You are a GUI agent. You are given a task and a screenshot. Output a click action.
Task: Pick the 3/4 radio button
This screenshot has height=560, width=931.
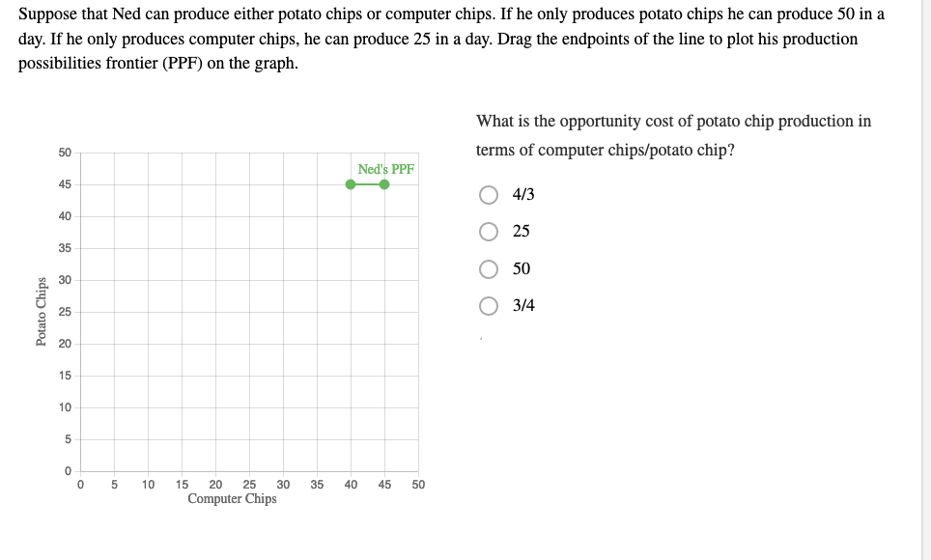point(487,307)
